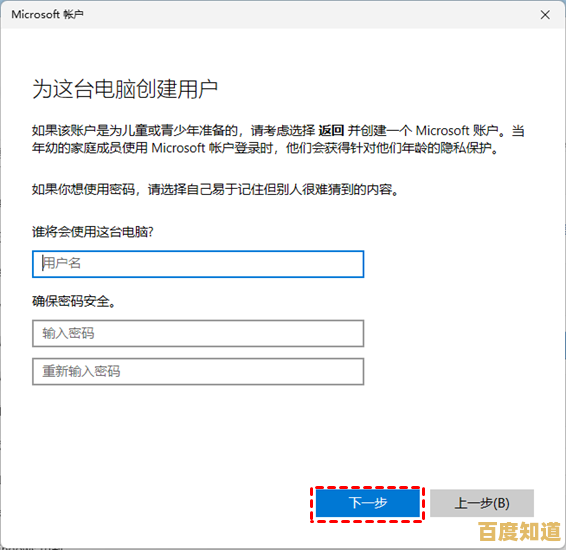Click the bold 返回 text
Screen dimensions: 566x550
pyautogui.click(x=331, y=130)
